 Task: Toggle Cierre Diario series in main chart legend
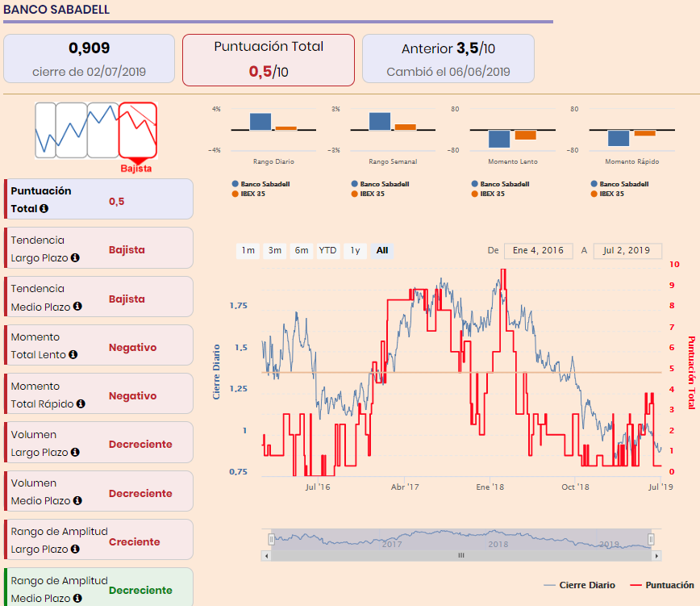point(580,585)
